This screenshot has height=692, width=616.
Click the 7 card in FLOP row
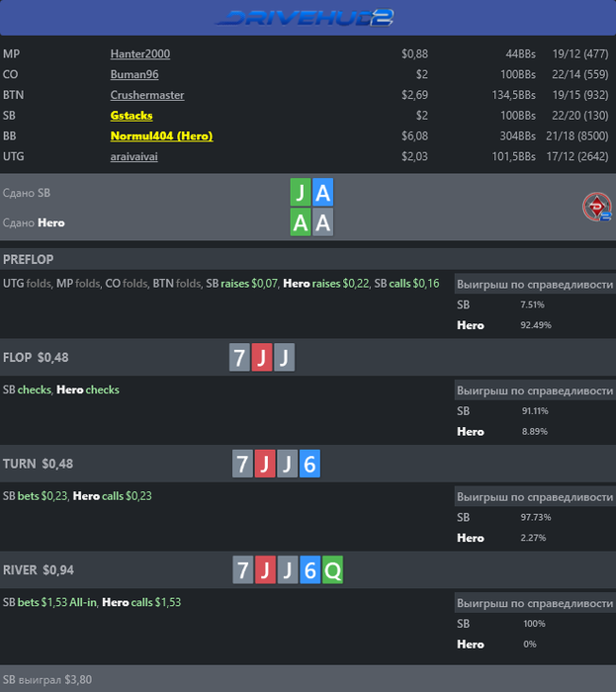point(239,357)
